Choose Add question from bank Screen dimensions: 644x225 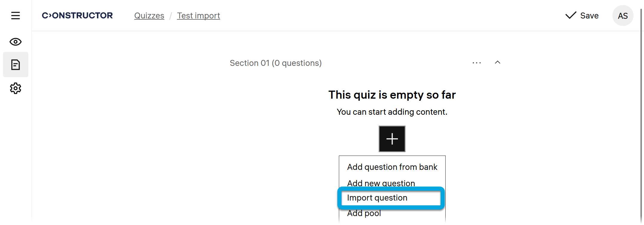(392, 167)
